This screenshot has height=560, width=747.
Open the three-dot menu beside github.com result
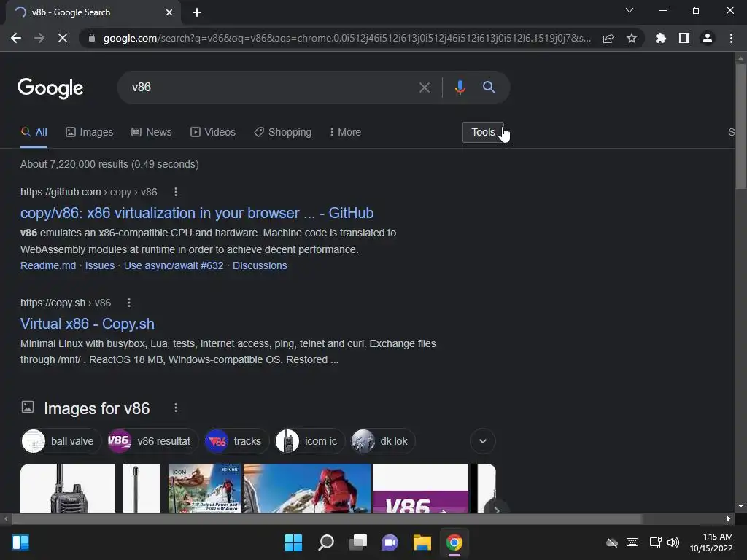point(176,192)
